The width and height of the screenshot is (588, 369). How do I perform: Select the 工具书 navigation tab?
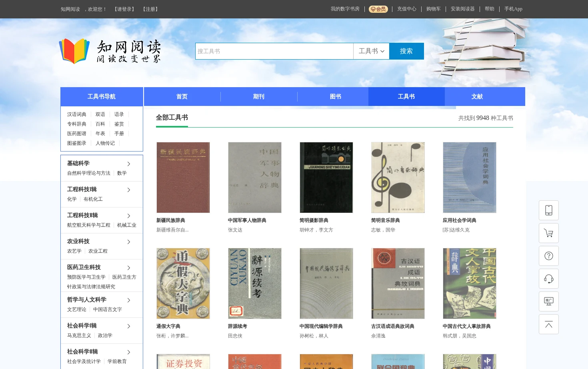coord(406,96)
